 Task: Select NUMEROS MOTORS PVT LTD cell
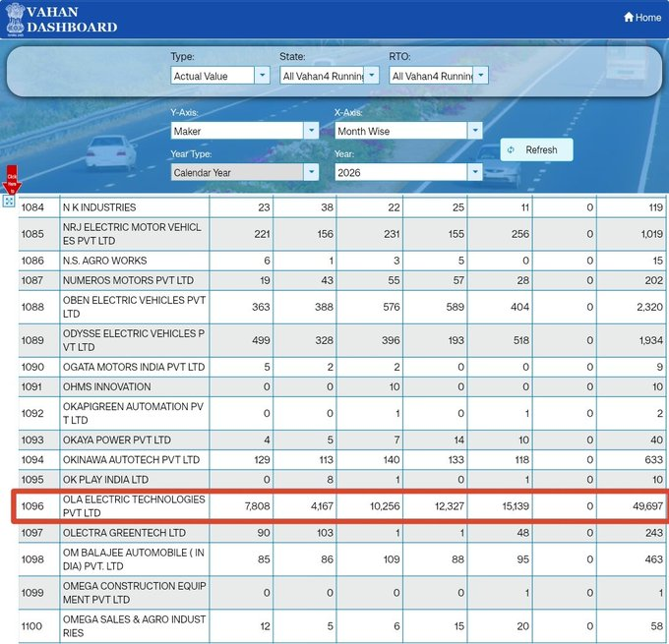[x=135, y=280]
